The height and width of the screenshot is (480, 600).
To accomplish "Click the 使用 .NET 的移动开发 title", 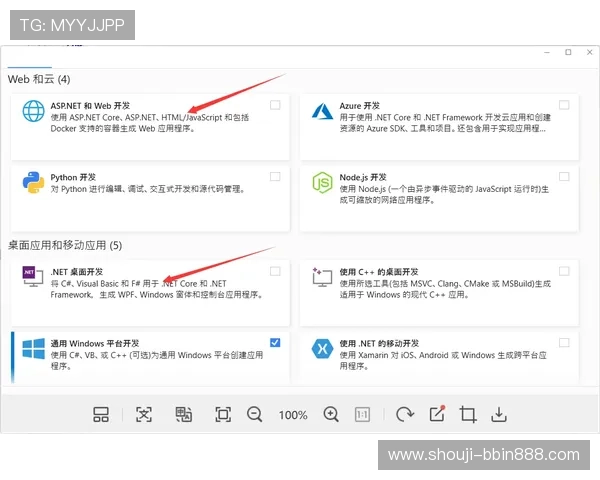I will (x=379, y=343).
